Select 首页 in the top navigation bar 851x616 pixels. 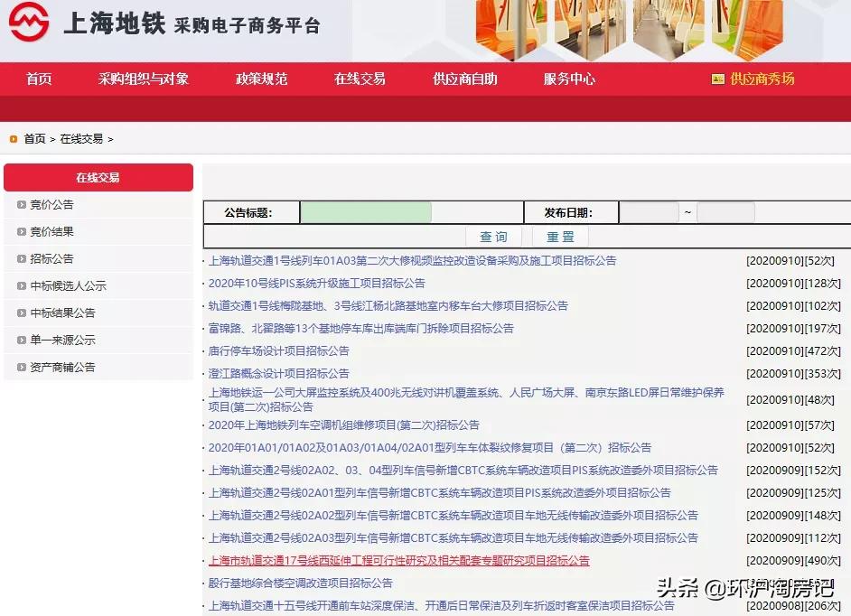[x=38, y=79]
